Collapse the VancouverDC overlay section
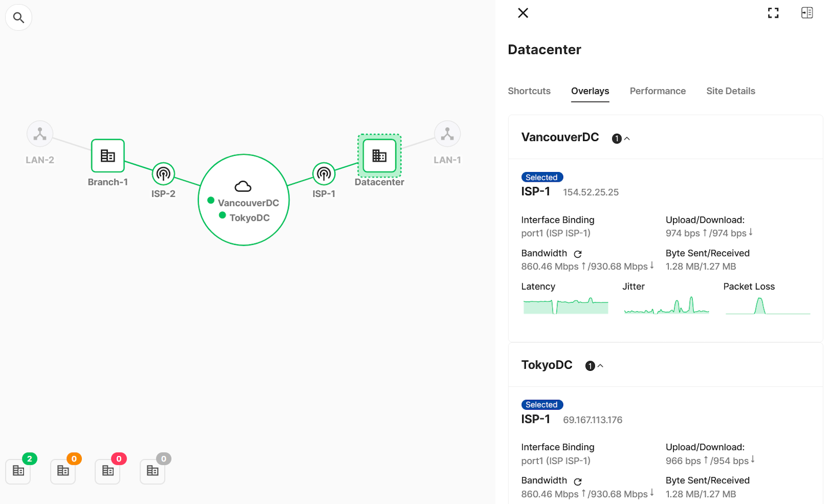The height and width of the screenshot is (504, 829). coord(627,138)
